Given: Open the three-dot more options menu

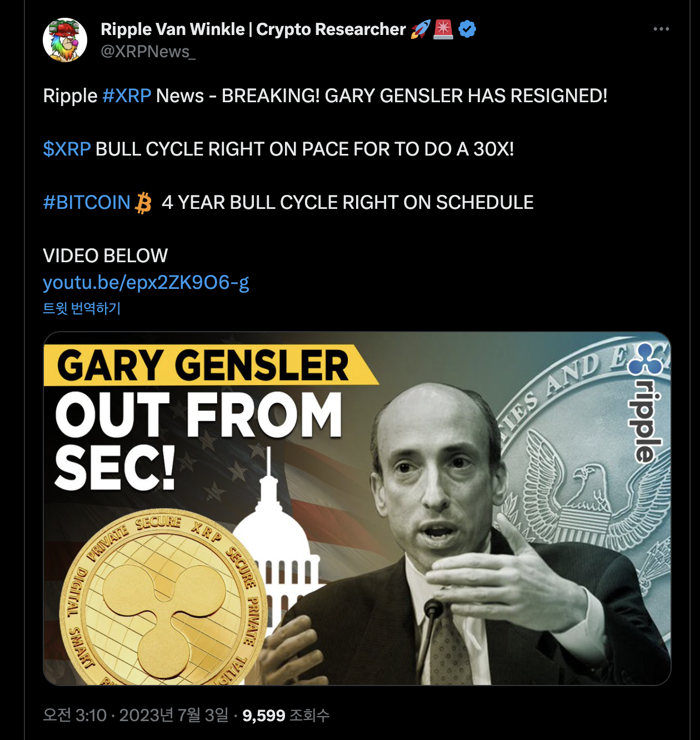Looking at the screenshot, I should (x=661, y=29).
